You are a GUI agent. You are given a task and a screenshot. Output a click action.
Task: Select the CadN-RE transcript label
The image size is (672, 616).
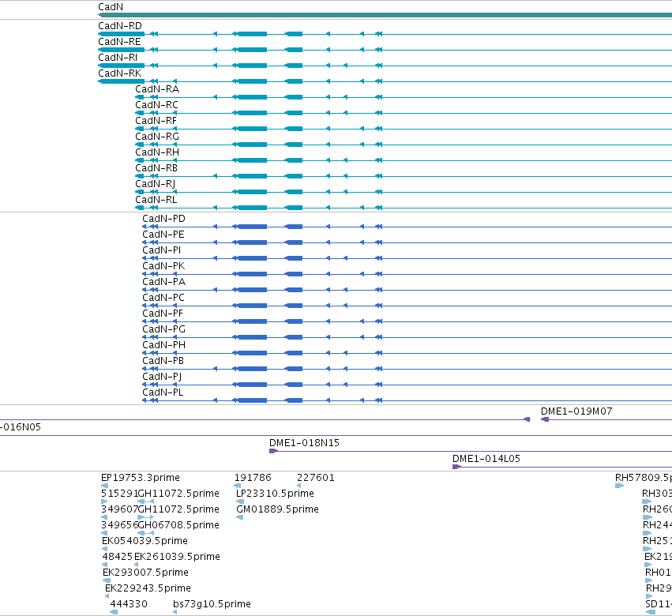(x=119, y=42)
